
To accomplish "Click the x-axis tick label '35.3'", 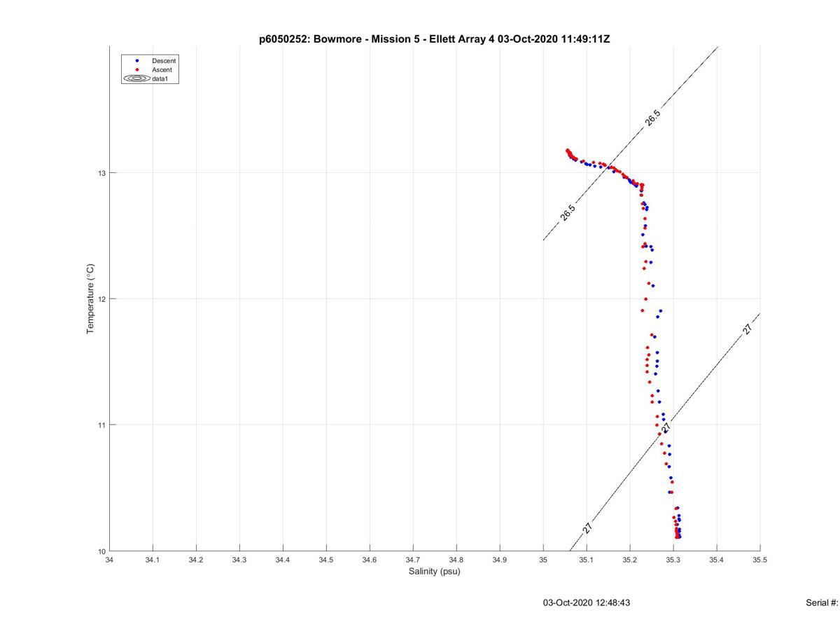I will point(673,560).
